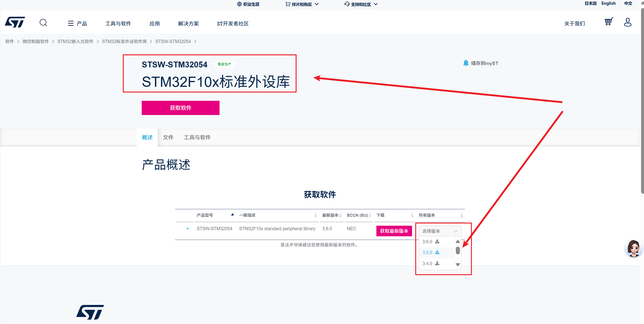Sort table by 下载 column
This screenshot has width=644, height=324.
pyautogui.click(x=394, y=215)
